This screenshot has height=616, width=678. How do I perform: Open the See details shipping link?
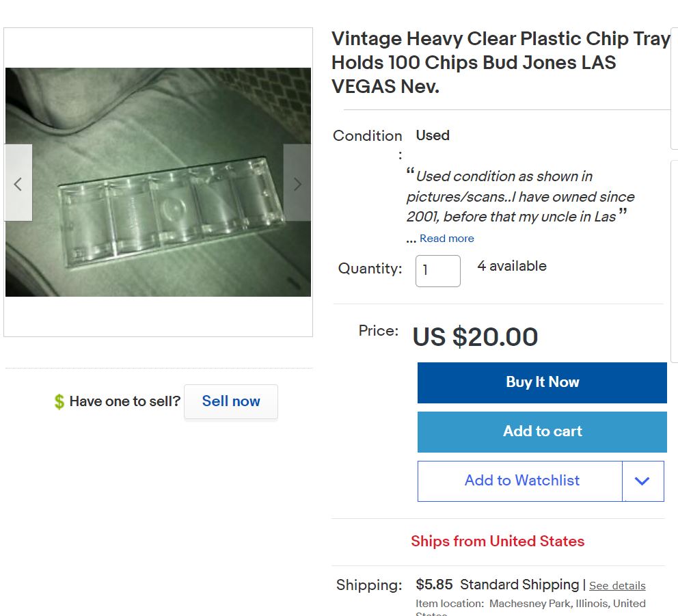pos(617,586)
